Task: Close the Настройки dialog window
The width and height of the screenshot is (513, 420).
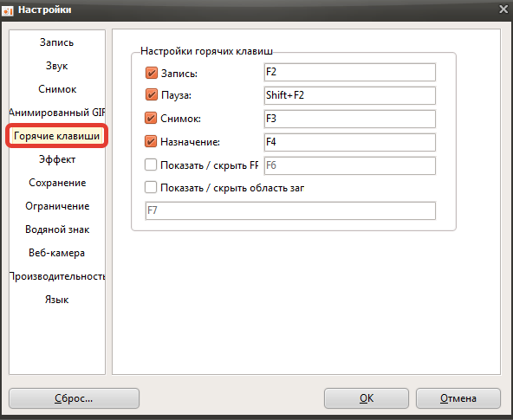Action: coord(503,10)
